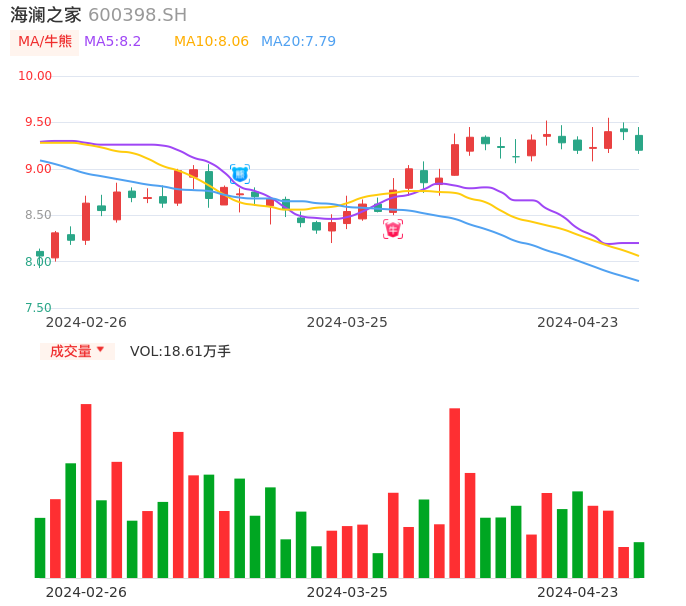Click the 7.50 price axis label
The height and width of the screenshot is (606, 686).
coord(38,308)
